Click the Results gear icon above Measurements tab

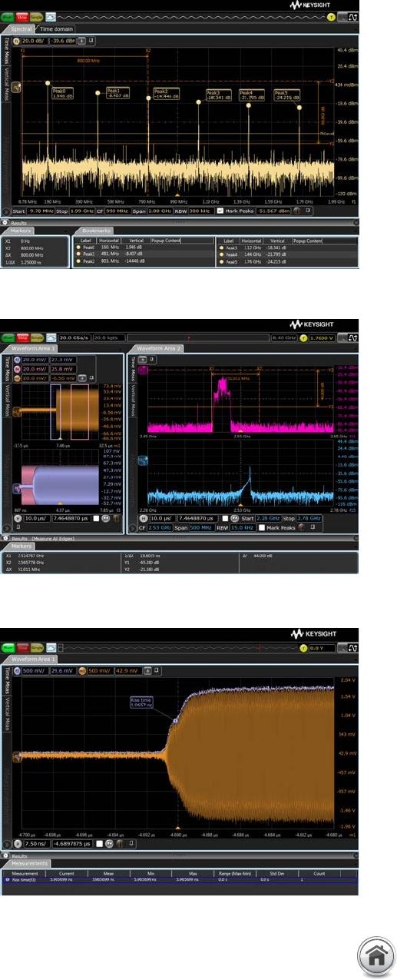[5, 854]
